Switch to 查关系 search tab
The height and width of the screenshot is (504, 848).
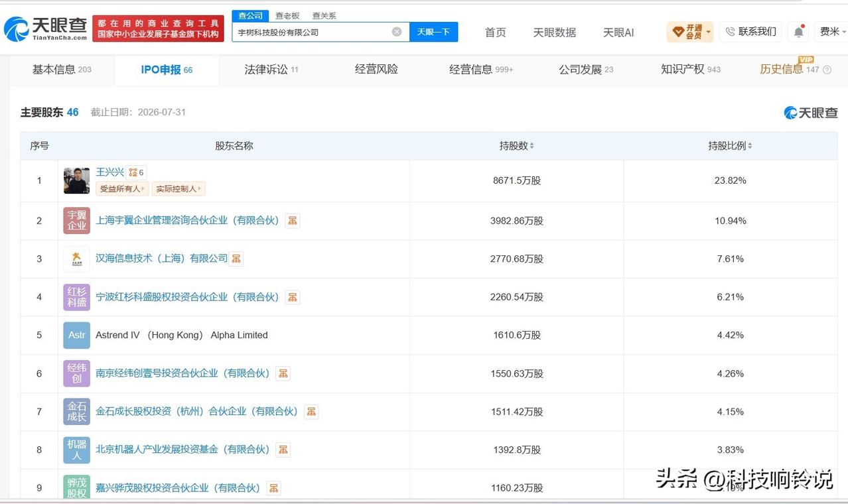coord(324,15)
